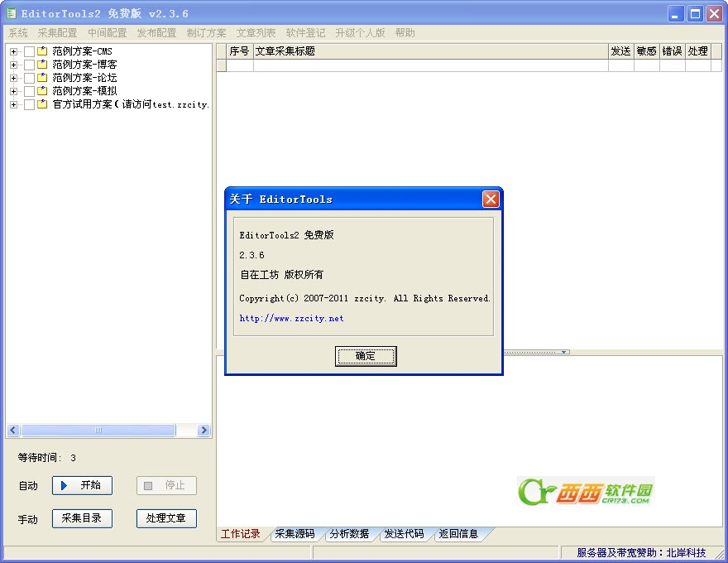
Task: Click the folder icon of 范例方案-博客
Action: pos(42,64)
